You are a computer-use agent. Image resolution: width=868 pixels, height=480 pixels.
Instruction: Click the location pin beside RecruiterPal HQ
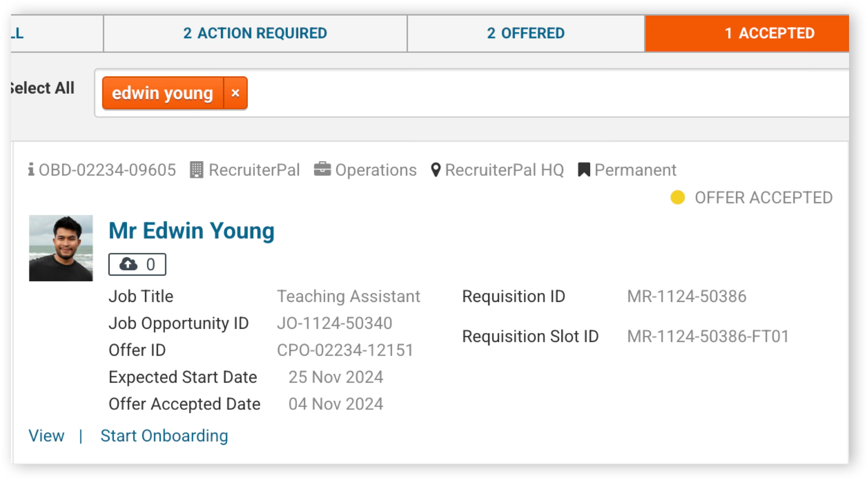click(x=436, y=170)
